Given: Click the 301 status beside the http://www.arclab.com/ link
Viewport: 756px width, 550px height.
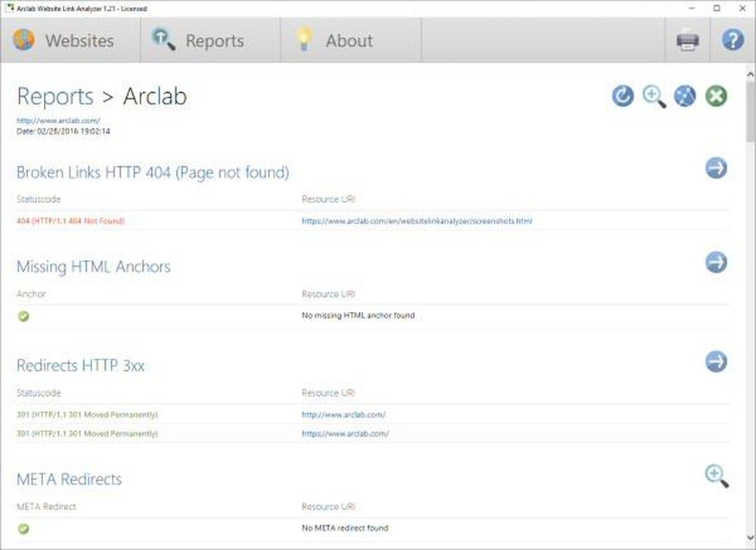Looking at the screenshot, I should (87, 415).
